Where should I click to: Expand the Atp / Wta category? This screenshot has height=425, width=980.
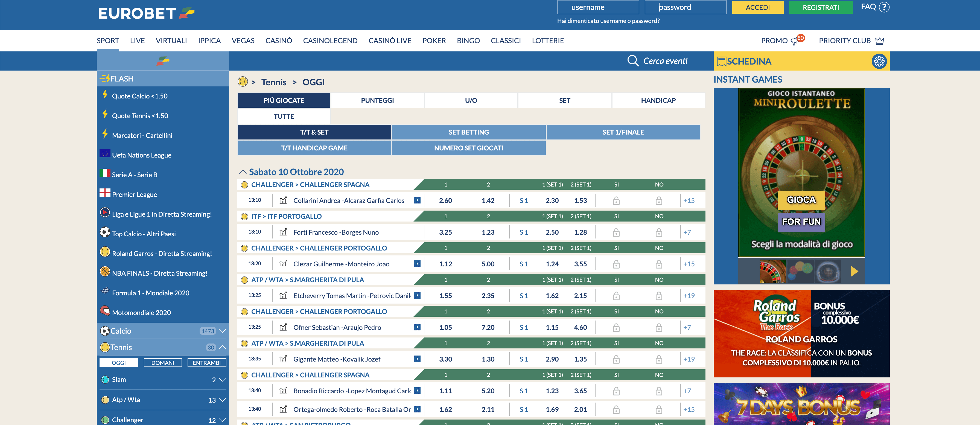pos(222,400)
